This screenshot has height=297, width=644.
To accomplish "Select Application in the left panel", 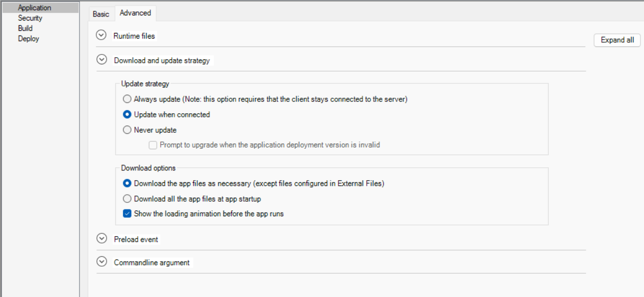I will coord(35,8).
